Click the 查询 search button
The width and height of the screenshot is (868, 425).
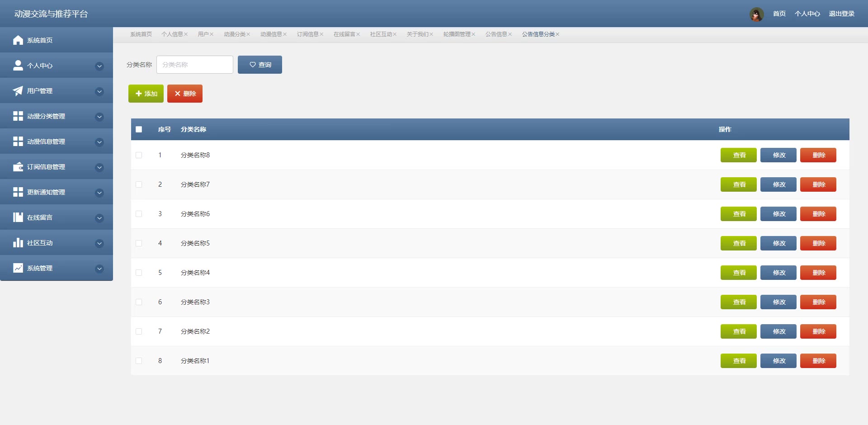pyautogui.click(x=260, y=65)
